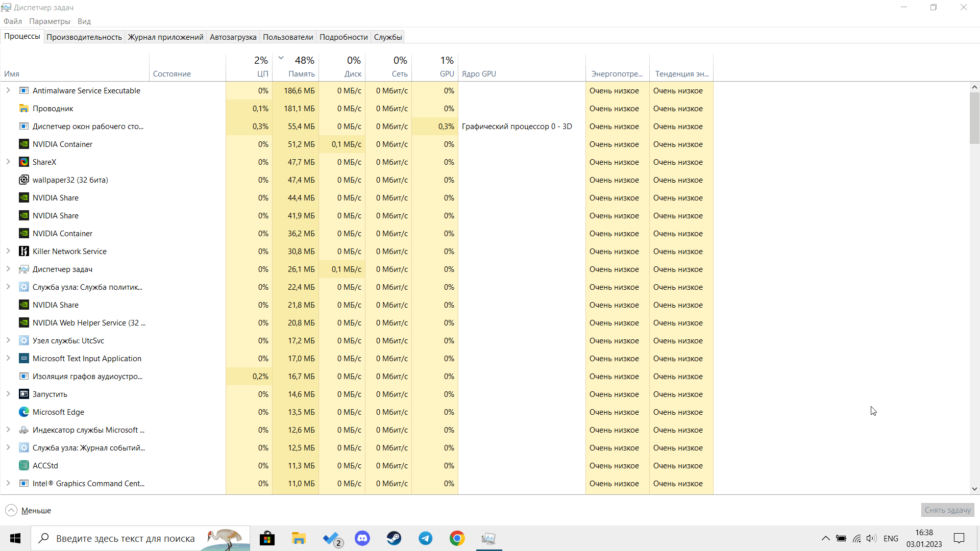Expand the ShareX process group
This screenshot has width=980, height=551.
8,162
